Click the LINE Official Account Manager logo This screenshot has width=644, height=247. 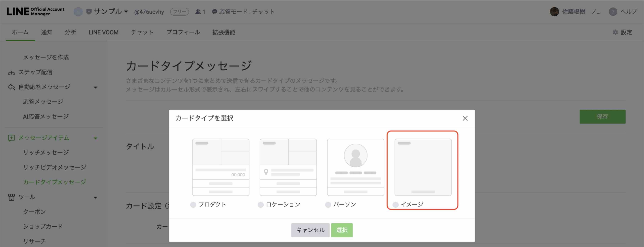(35, 12)
